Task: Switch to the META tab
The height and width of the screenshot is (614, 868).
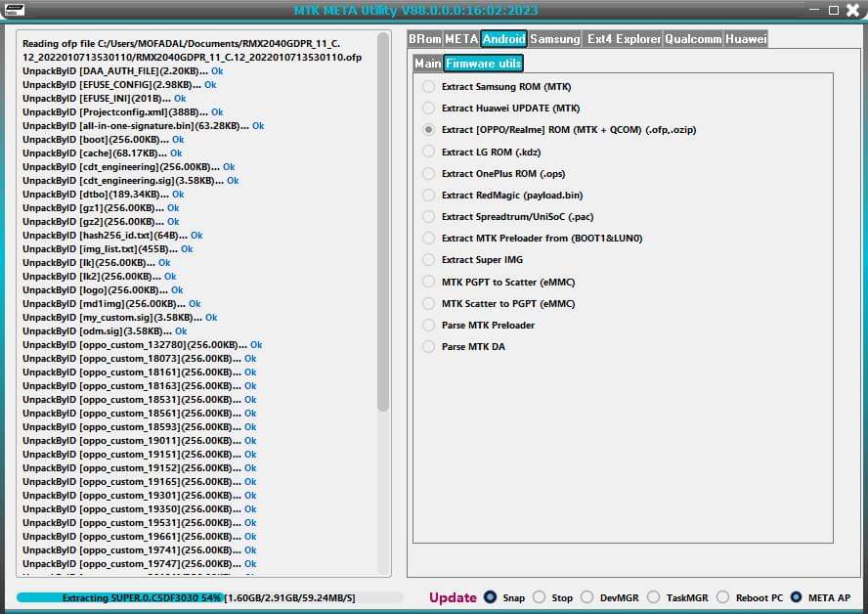Action: point(461,39)
